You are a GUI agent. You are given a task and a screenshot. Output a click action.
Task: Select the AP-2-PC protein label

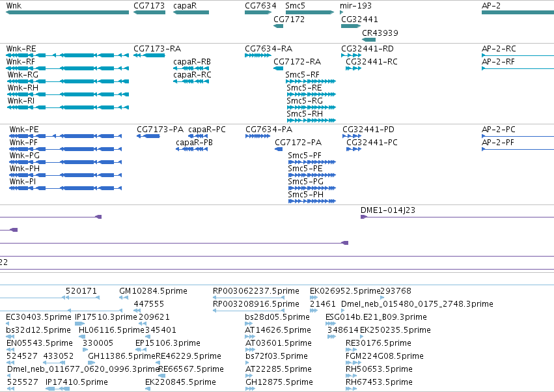[x=499, y=130]
